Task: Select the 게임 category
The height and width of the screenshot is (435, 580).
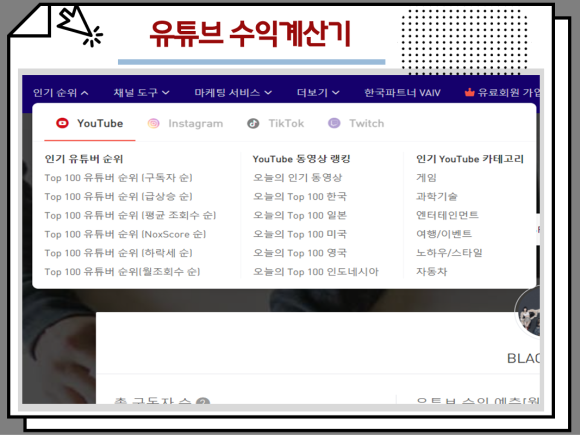Action: coord(426,178)
